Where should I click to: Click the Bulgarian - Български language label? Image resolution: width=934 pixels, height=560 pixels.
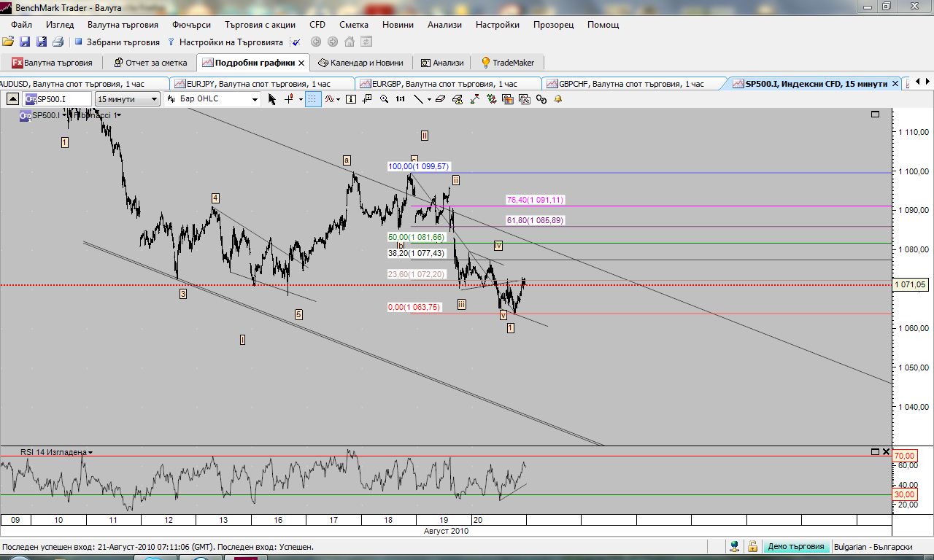[x=873, y=546]
